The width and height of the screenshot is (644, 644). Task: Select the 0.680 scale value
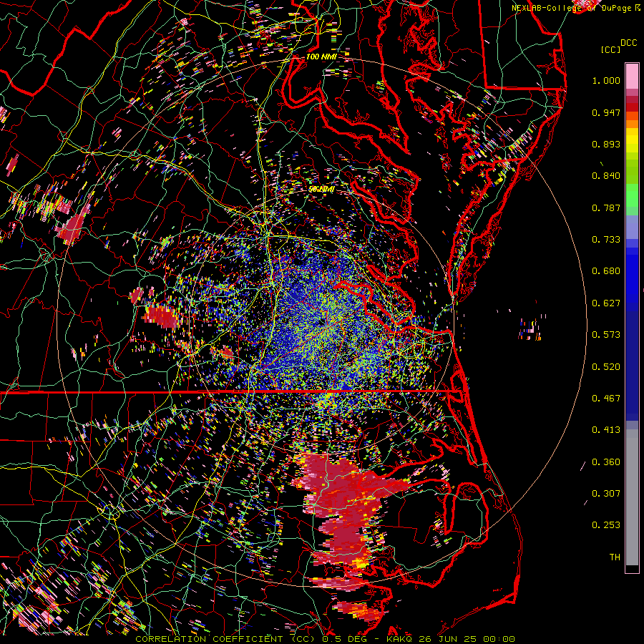click(x=606, y=271)
